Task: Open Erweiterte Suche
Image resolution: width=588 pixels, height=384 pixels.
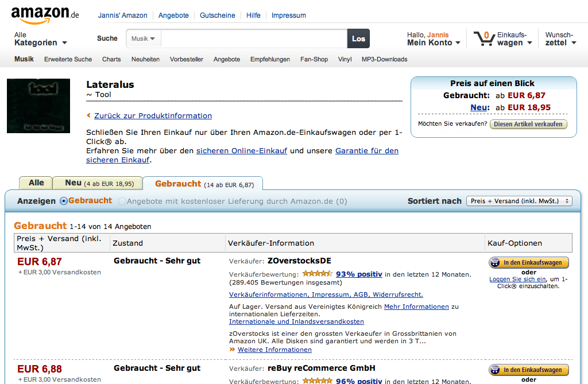Action: [68, 59]
